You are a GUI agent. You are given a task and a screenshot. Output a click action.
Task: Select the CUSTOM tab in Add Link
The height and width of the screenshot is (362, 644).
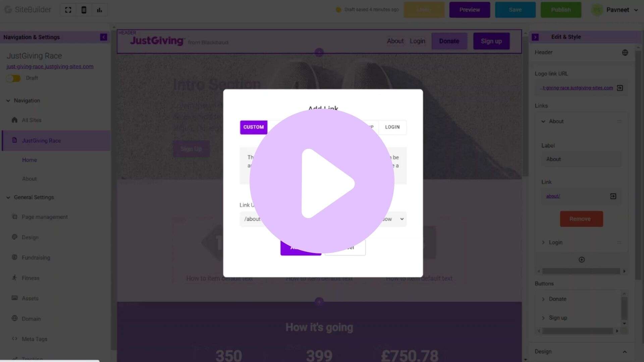(x=254, y=127)
